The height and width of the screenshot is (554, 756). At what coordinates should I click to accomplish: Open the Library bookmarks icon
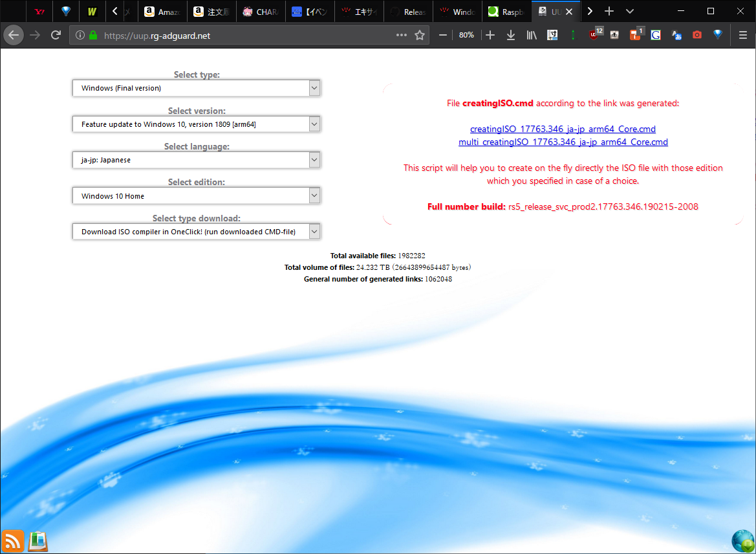(x=532, y=35)
